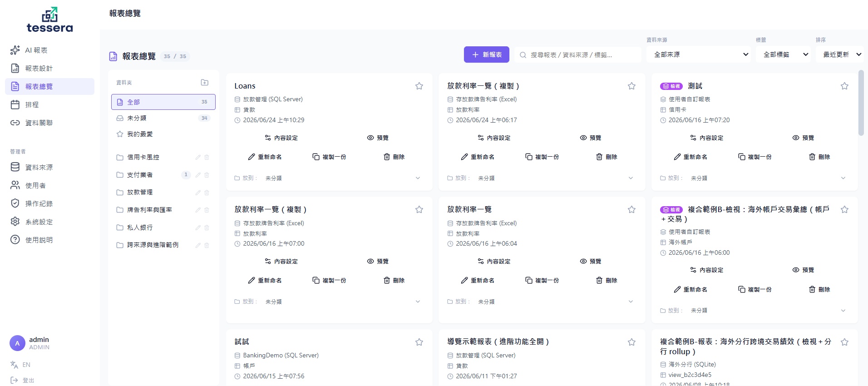Preview the 測試 report
The image size is (868, 386).
coord(803,138)
